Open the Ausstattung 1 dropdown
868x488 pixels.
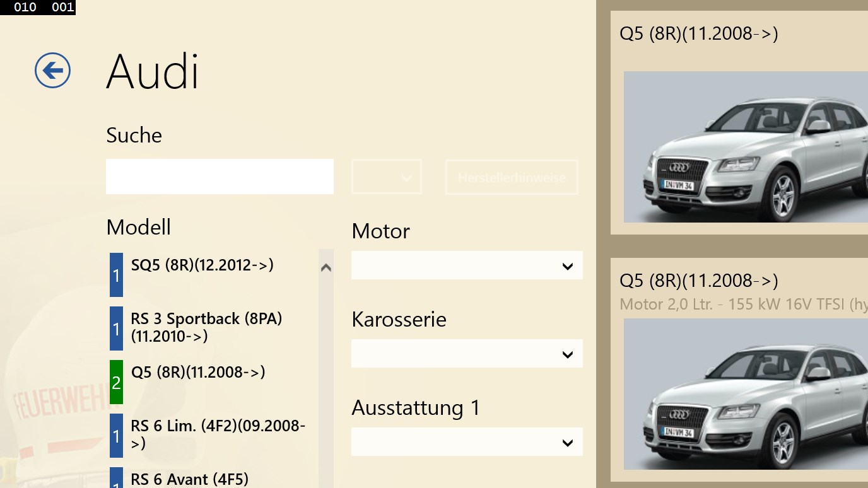tap(467, 443)
